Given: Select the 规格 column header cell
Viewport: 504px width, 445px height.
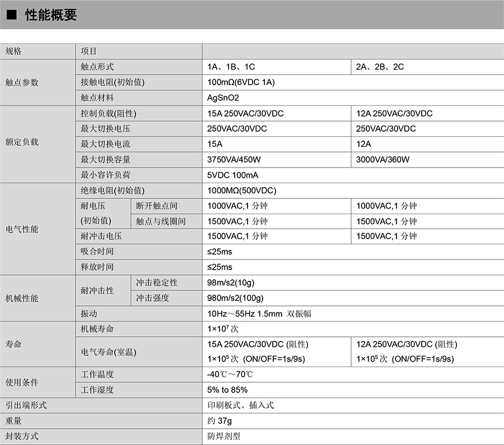Looking at the screenshot, I should point(13,51).
